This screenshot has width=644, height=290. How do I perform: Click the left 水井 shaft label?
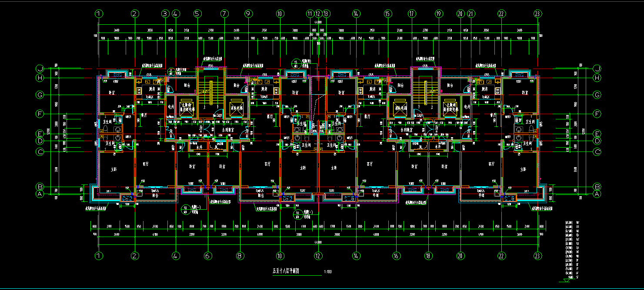point(199,148)
